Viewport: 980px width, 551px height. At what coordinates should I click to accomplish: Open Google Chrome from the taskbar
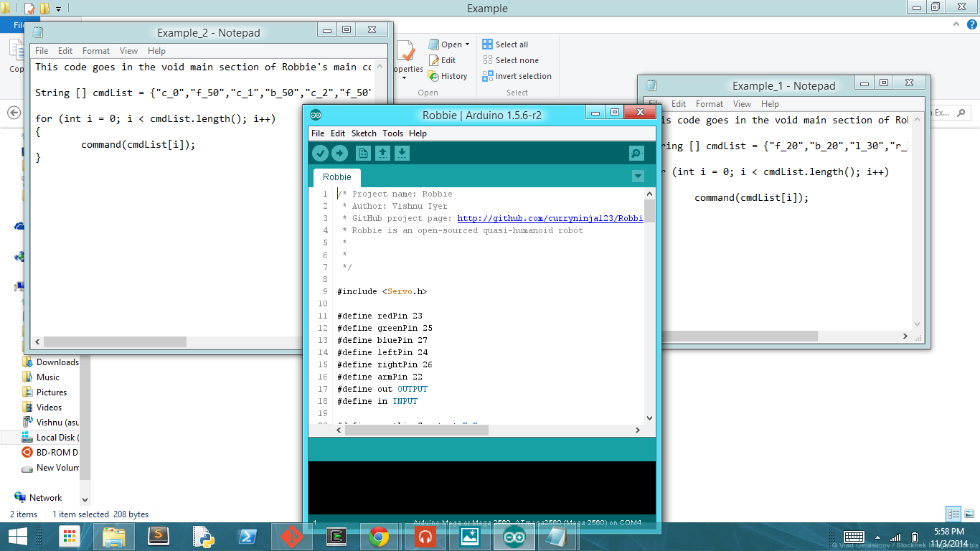point(380,537)
